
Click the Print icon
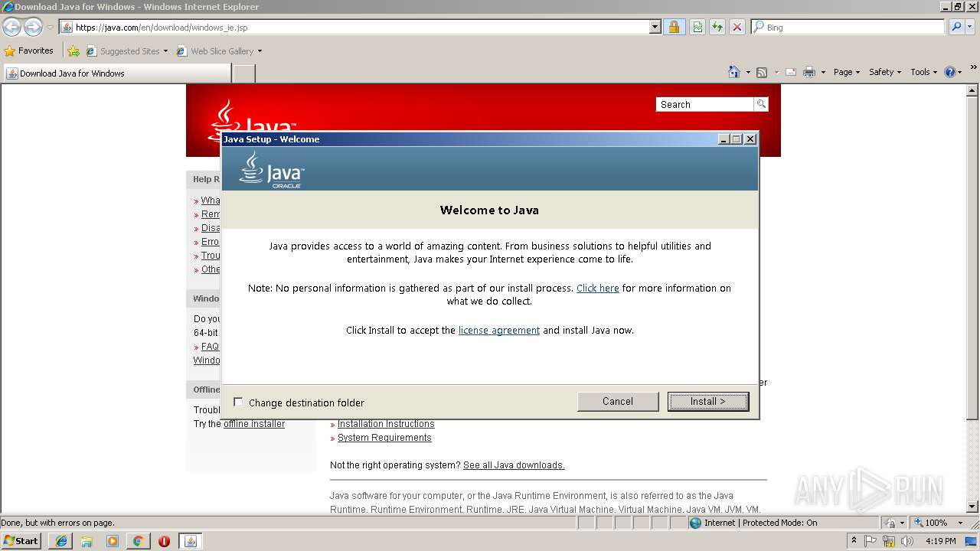click(809, 72)
